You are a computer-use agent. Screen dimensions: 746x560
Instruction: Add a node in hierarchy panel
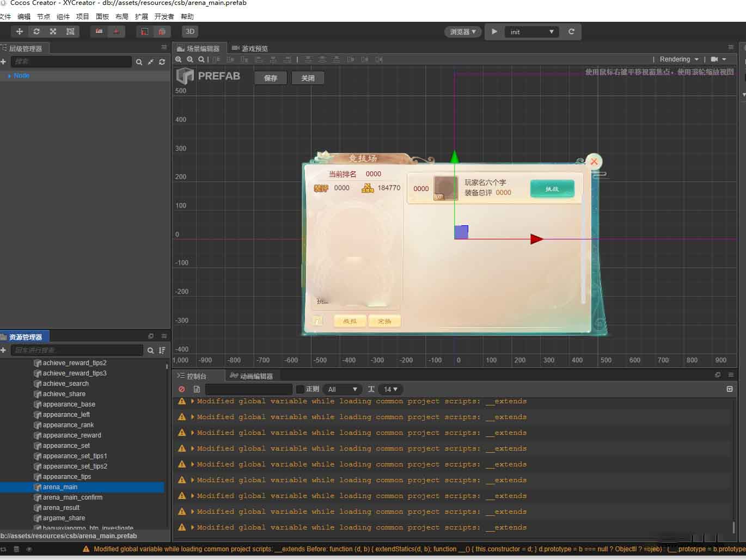coord(3,61)
